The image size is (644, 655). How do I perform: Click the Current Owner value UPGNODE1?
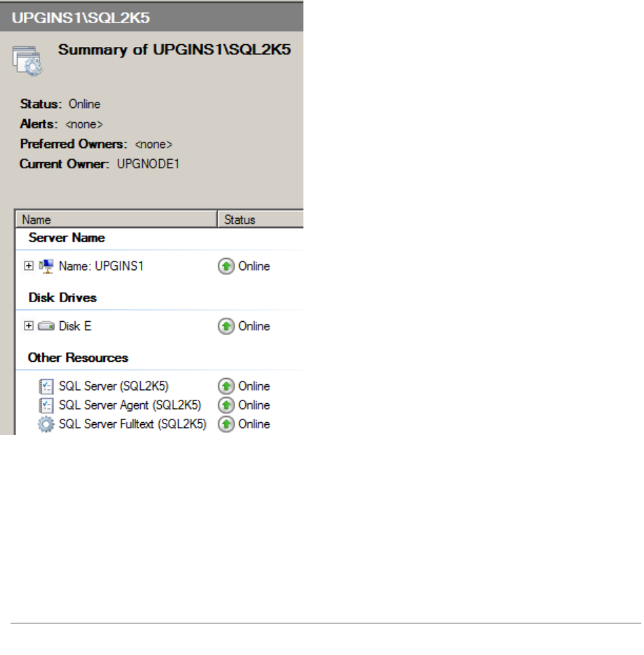(148, 164)
